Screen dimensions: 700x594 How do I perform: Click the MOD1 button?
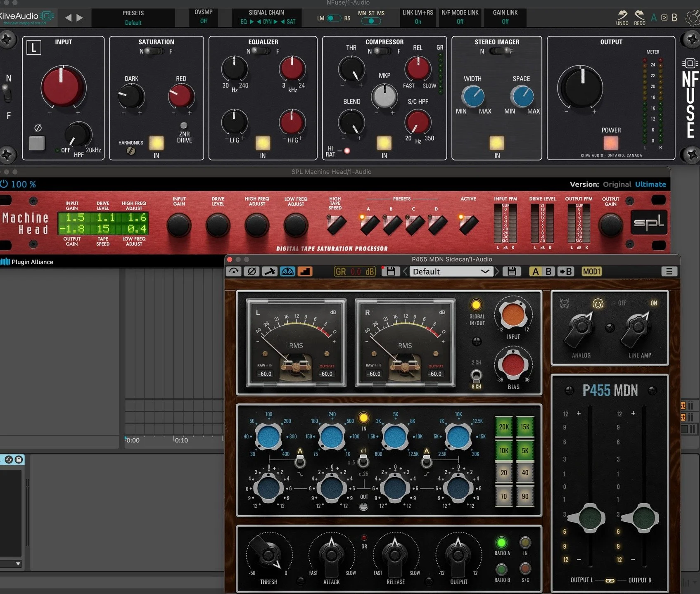[591, 271]
